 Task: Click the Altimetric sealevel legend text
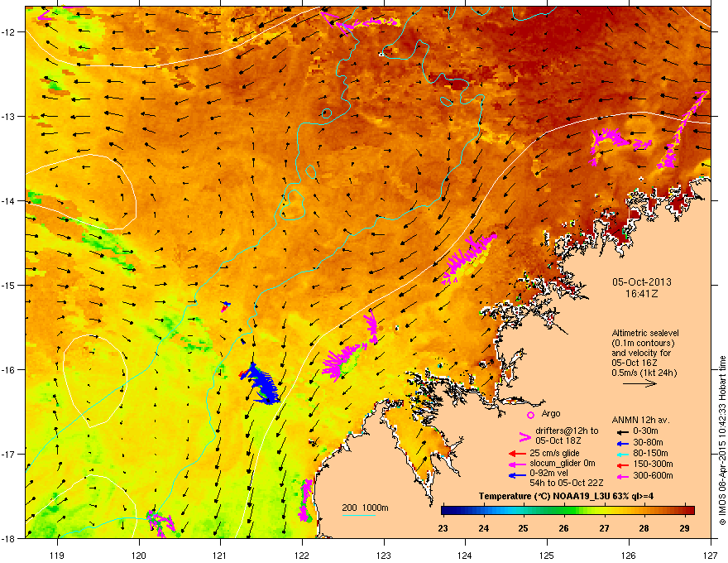[x=645, y=333]
